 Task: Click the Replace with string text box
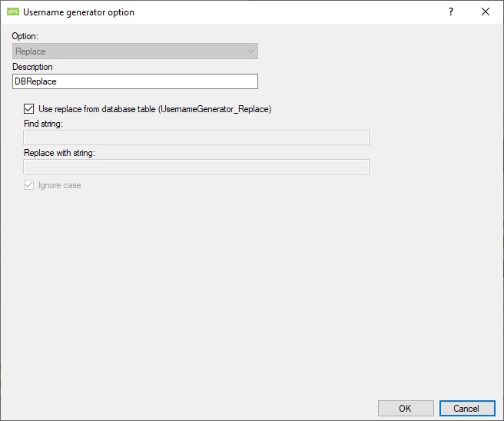(196, 167)
